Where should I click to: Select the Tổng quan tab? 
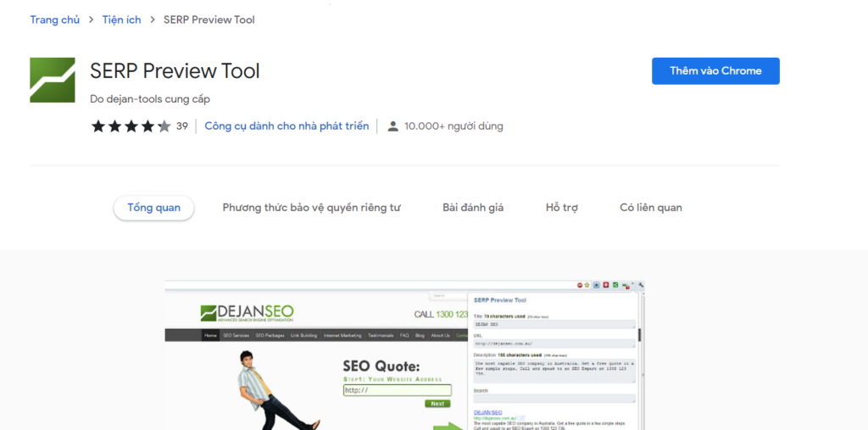[x=154, y=208]
